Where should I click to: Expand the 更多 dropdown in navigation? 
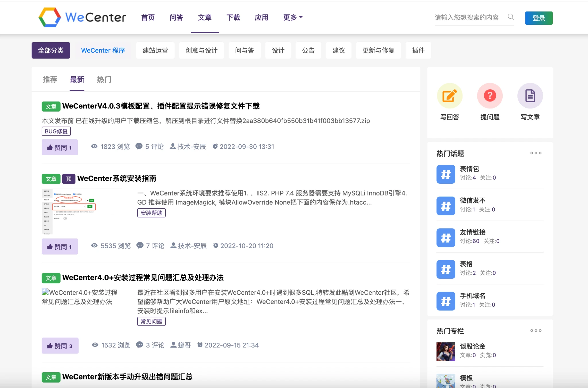click(293, 18)
